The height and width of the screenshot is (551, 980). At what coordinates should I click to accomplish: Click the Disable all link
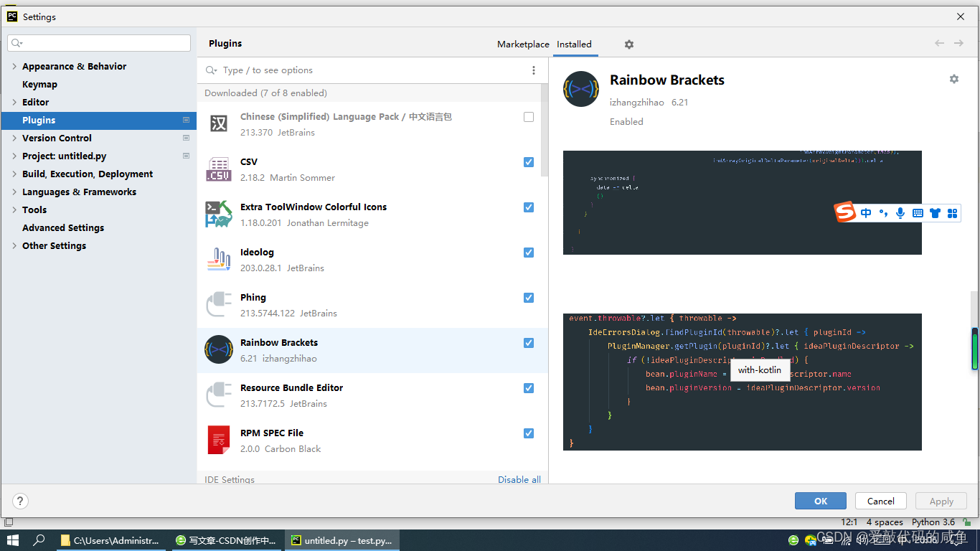519,479
